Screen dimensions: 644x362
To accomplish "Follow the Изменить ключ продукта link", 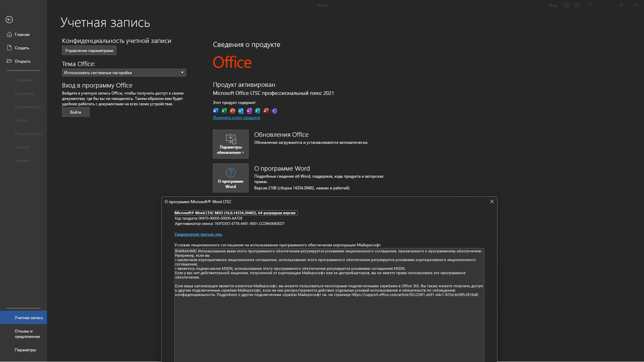I will 236,118.
